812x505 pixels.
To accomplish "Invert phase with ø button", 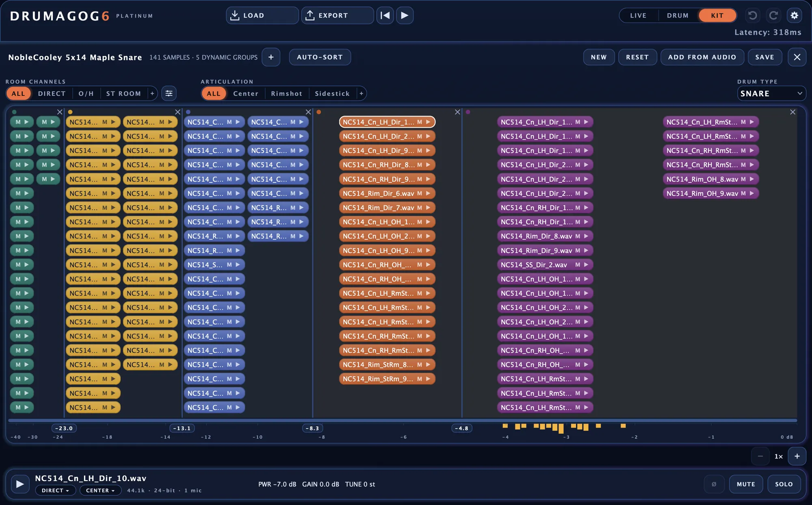I will pos(714,484).
